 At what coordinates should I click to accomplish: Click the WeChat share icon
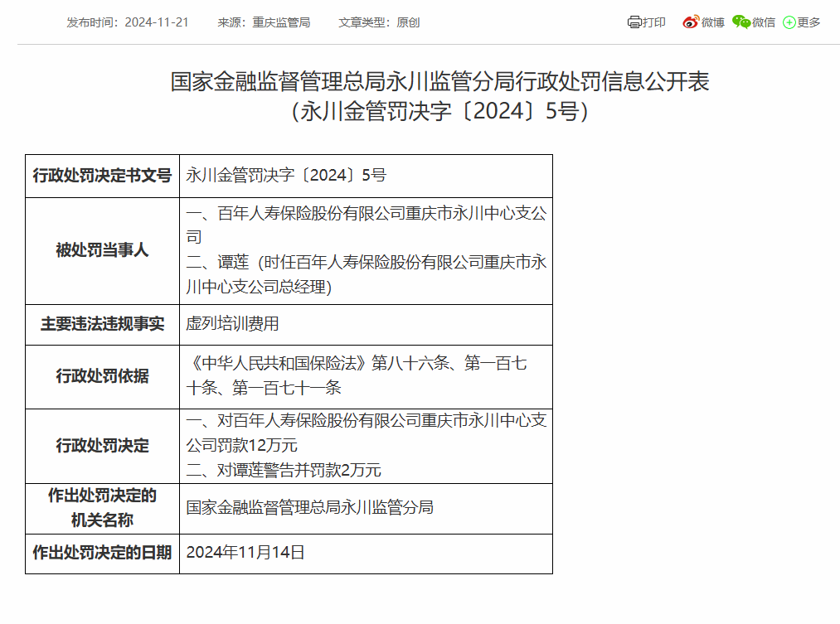coord(741,22)
